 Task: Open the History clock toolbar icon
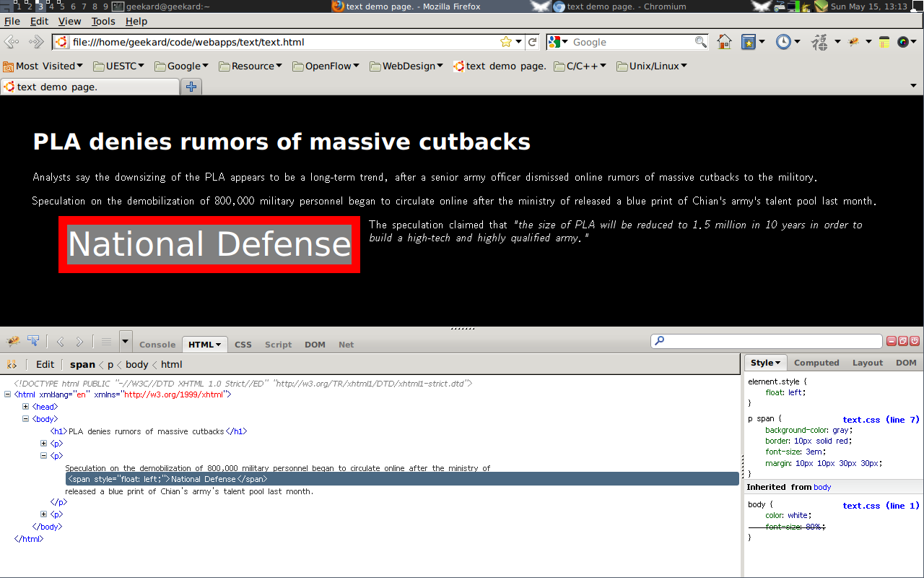tap(783, 42)
